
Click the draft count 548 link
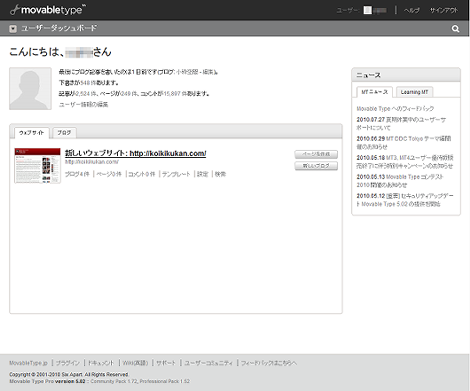click(85, 83)
